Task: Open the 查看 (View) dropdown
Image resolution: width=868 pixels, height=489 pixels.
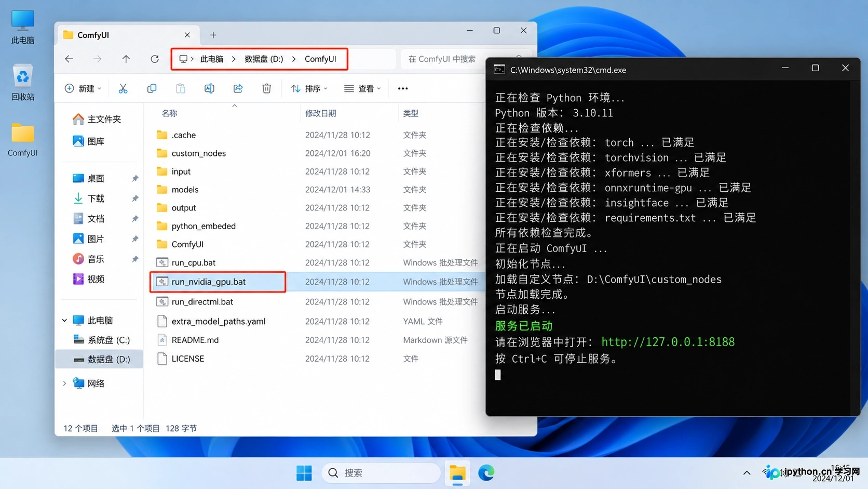Action: point(363,89)
